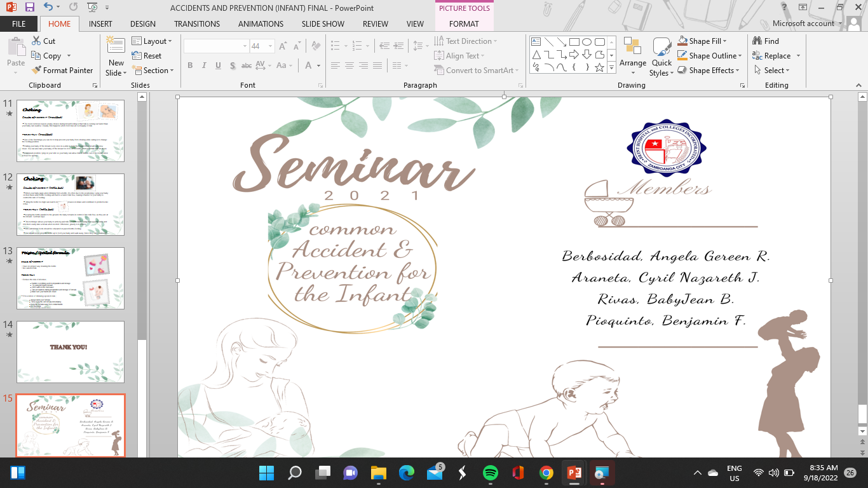Open the ANIMATIONS tab
This screenshot has height=488, width=868.
click(x=261, y=24)
